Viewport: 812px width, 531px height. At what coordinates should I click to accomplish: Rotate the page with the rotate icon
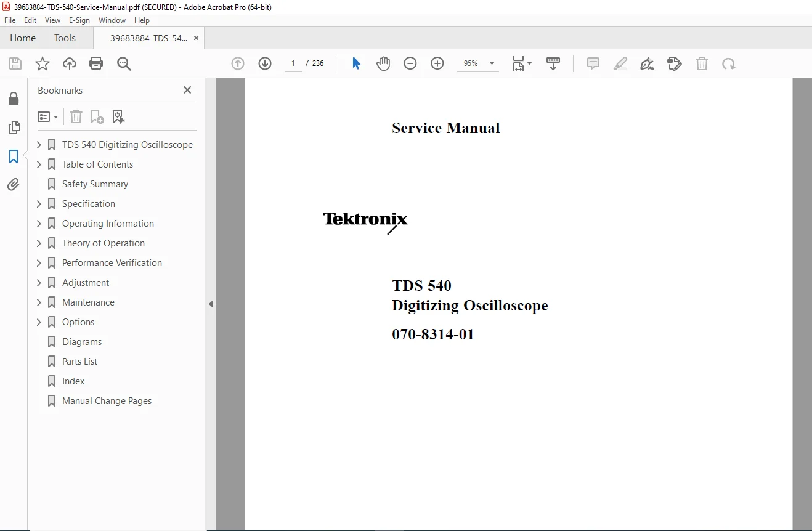coord(729,63)
